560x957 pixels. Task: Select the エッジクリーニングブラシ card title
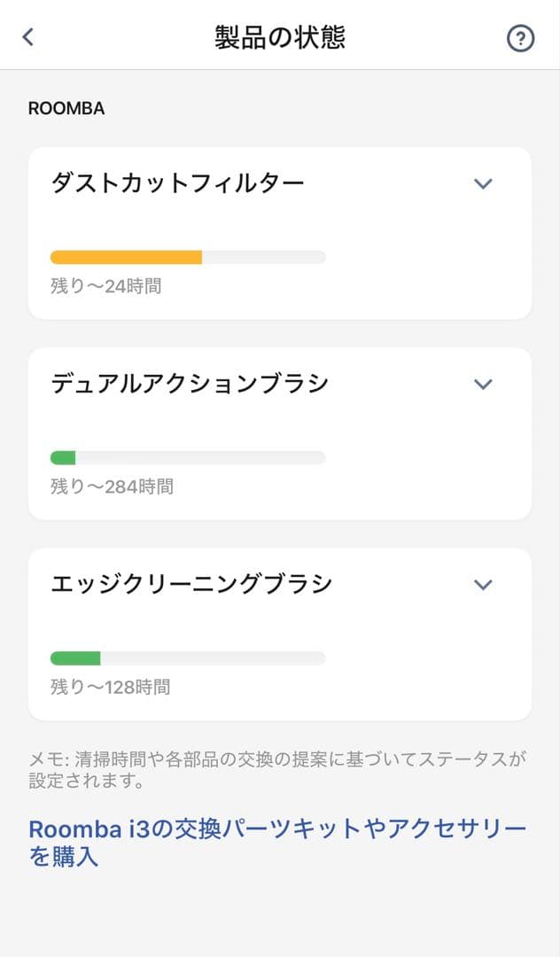click(x=191, y=585)
